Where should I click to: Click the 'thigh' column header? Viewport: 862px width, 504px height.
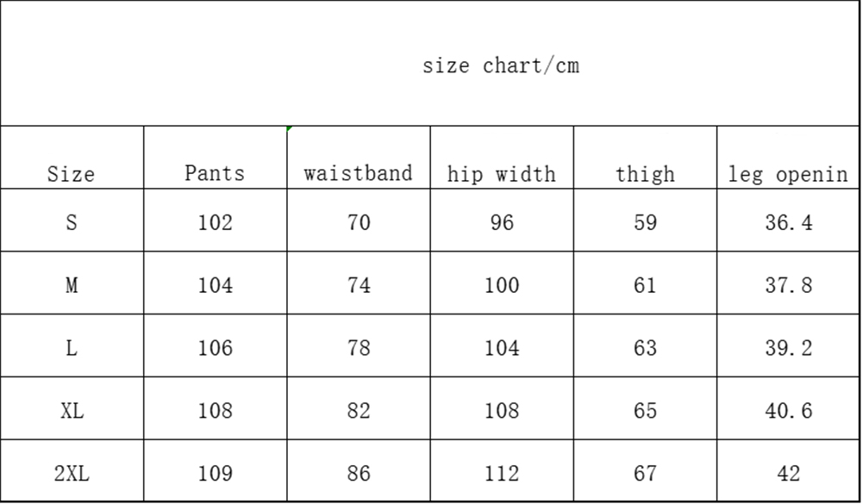(x=645, y=173)
